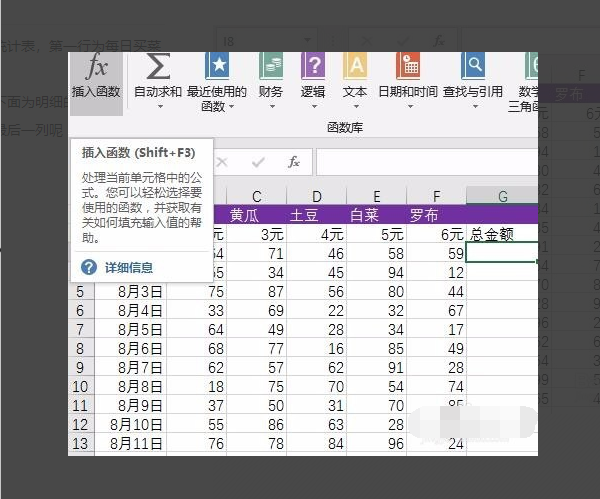600x499 pixels.
Task: Click the 财务 financial functions icon
Action: (x=270, y=68)
